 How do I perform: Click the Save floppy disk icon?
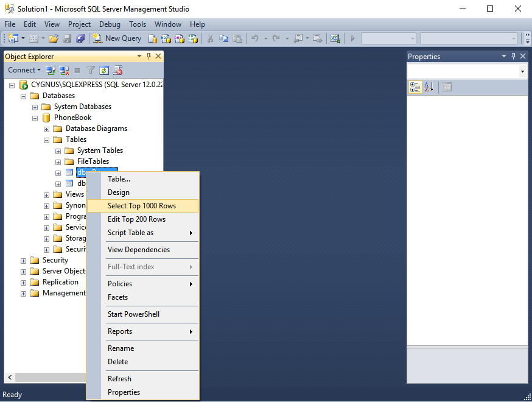(x=67, y=38)
